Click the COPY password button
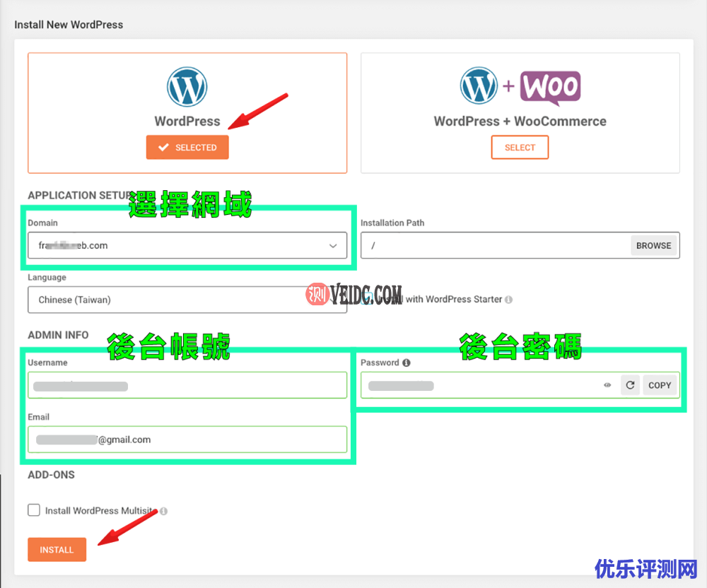 [x=660, y=385]
